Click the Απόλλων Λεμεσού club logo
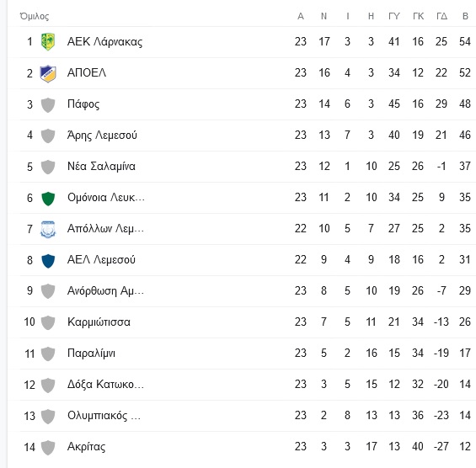Viewport: 476px width, 468px height. [48, 229]
